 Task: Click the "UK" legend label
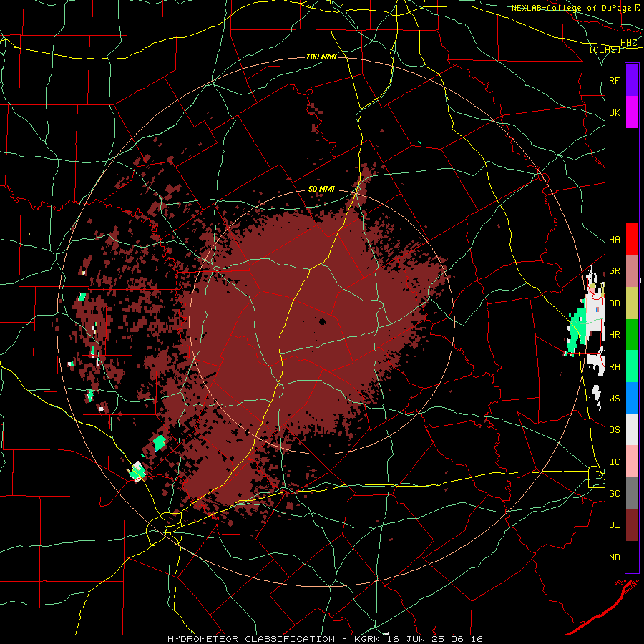(x=615, y=112)
